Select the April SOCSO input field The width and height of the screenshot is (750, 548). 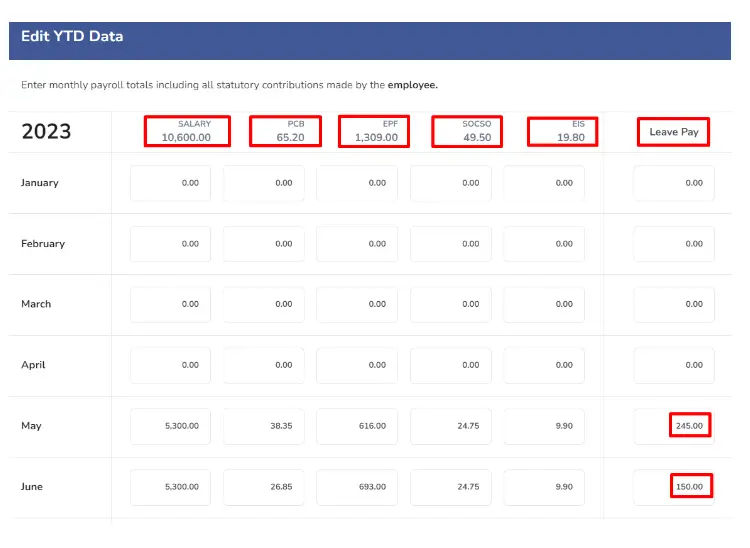(x=451, y=365)
